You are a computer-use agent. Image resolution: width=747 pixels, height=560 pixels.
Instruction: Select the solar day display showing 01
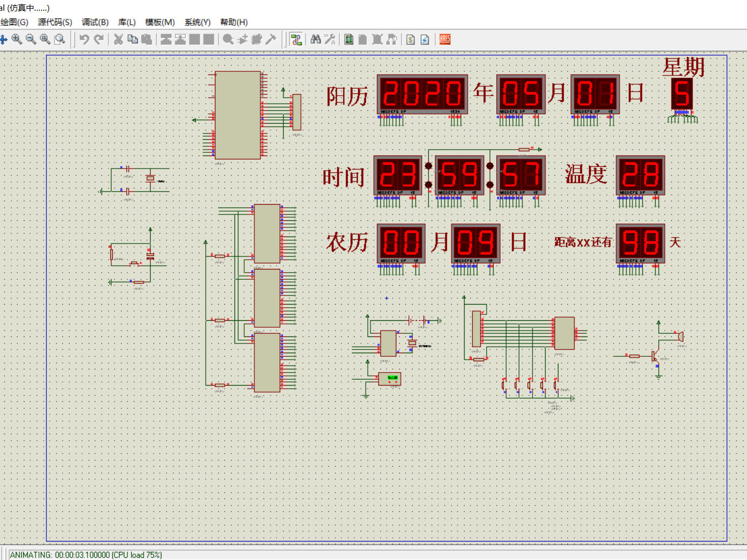(x=595, y=94)
